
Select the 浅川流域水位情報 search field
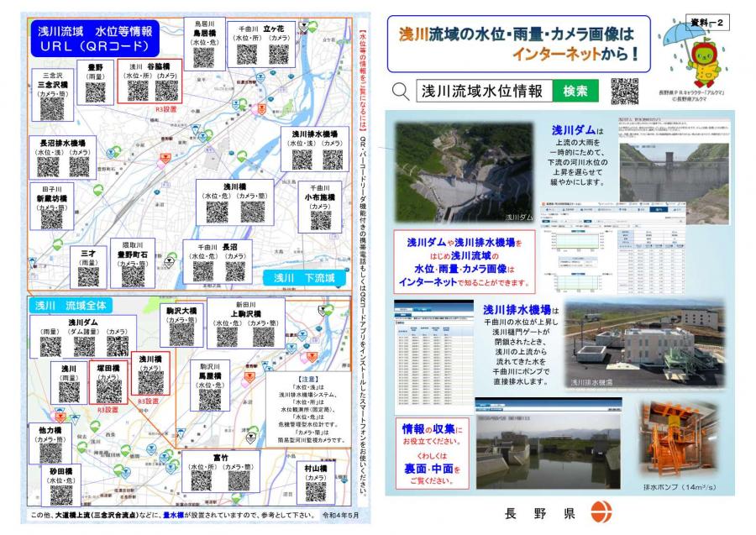tap(484, 91)
